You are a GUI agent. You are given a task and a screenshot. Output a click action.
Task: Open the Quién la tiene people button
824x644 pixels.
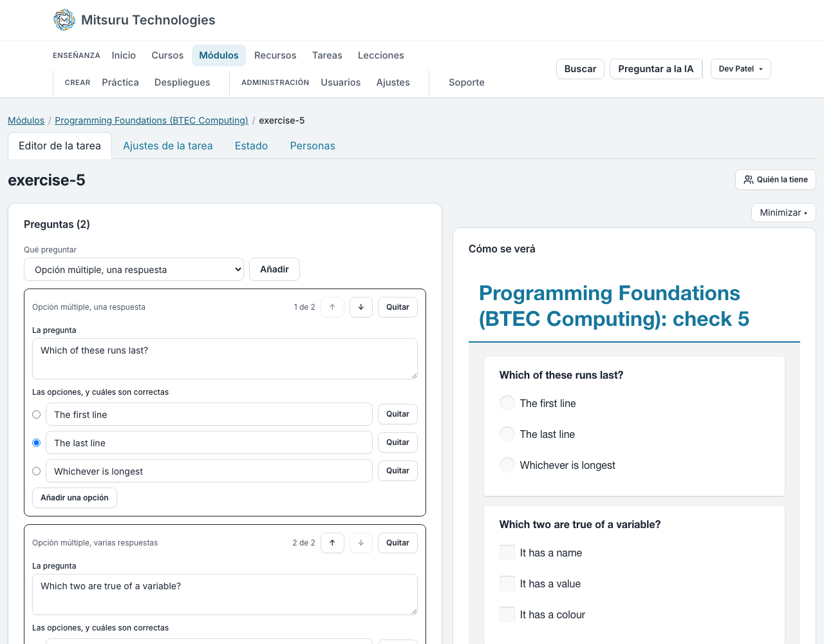click(776, 180)
